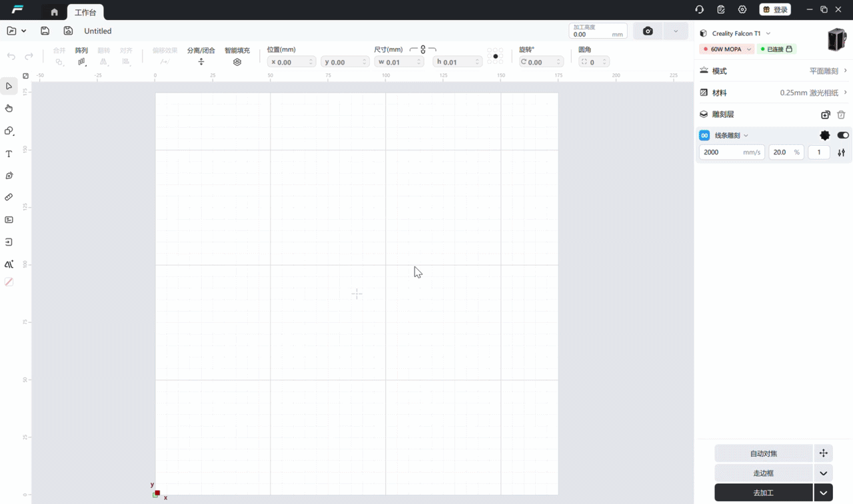Toggle the aspect ratio lock link
Screen dimensions: 853x504
coord(423,50)
